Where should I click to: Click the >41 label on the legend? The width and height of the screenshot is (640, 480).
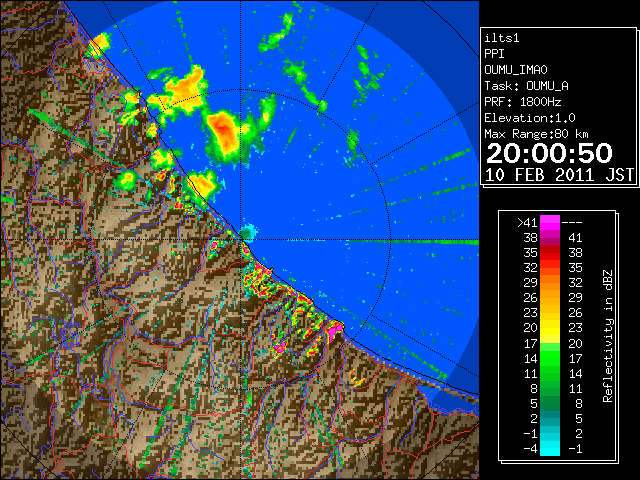pyautogui.click(x=527, y=223)
